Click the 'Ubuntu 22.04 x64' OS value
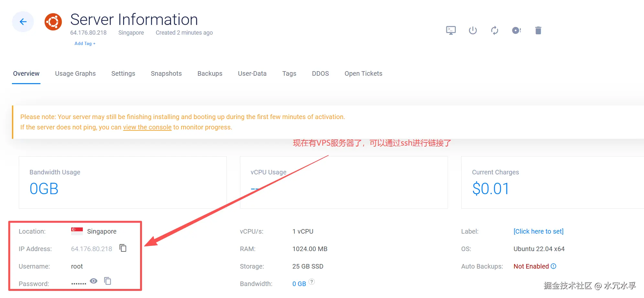This screenshot has height=298, width=644. pyautogui.click(x=539, y=249)
